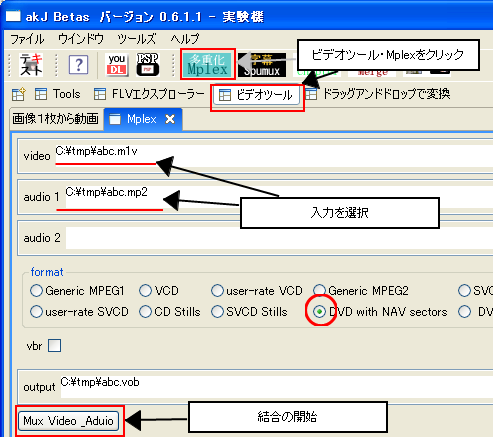Screen dimensions: 493x437
Task: Choose the VCD format option
Action: point(159,291)
